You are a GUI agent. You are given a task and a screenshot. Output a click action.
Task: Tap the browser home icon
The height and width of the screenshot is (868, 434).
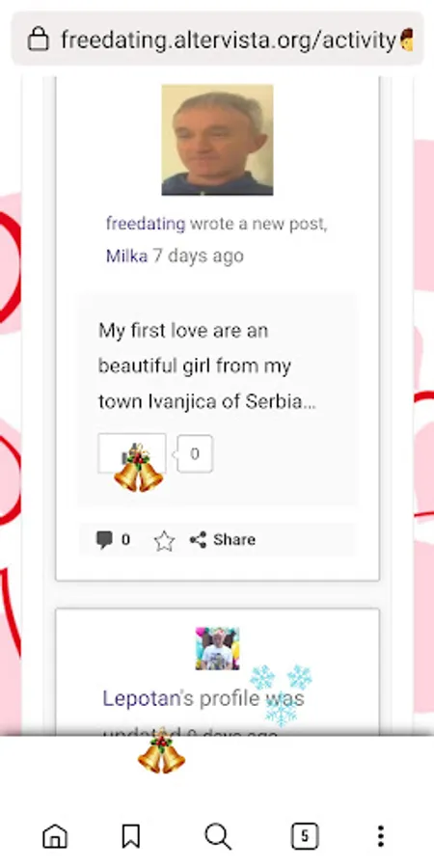coord(55,836)
